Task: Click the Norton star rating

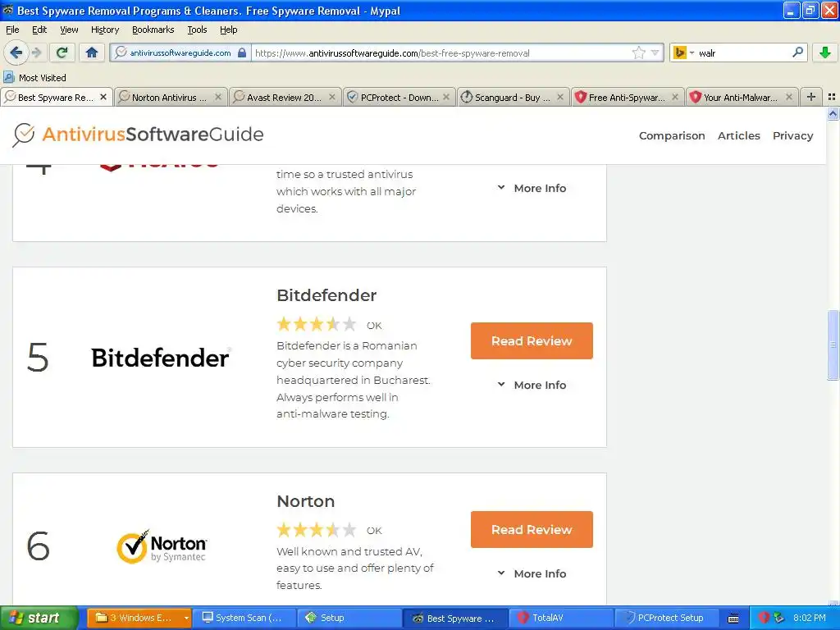Action: (316, 530)
